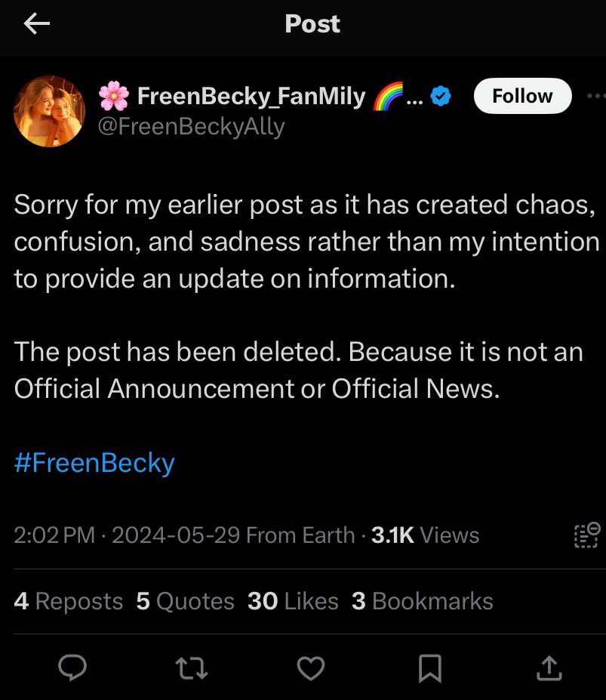Bookmark the post using the bookmark icon
This screenshot has height=700, width=606.
pyautogui.click(x=429, y=668)
